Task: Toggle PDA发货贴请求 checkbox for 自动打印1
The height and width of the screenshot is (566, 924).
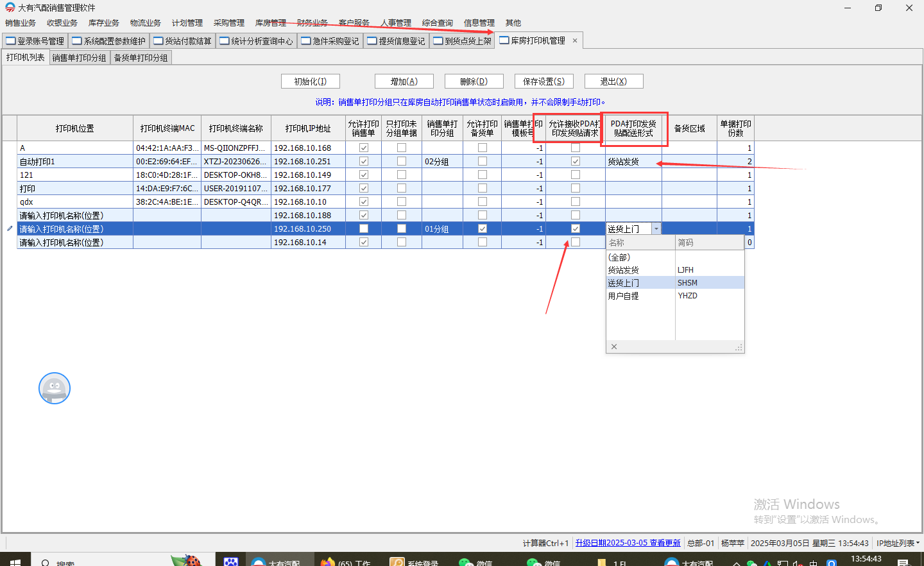Action: coord(576,161)
